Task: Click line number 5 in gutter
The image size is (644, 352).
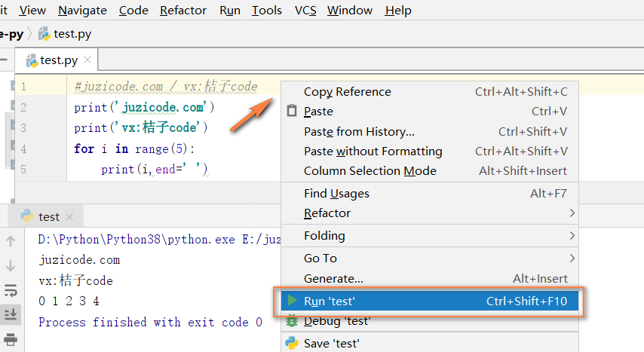Action: pyautogui.click(x=23, y=170)
